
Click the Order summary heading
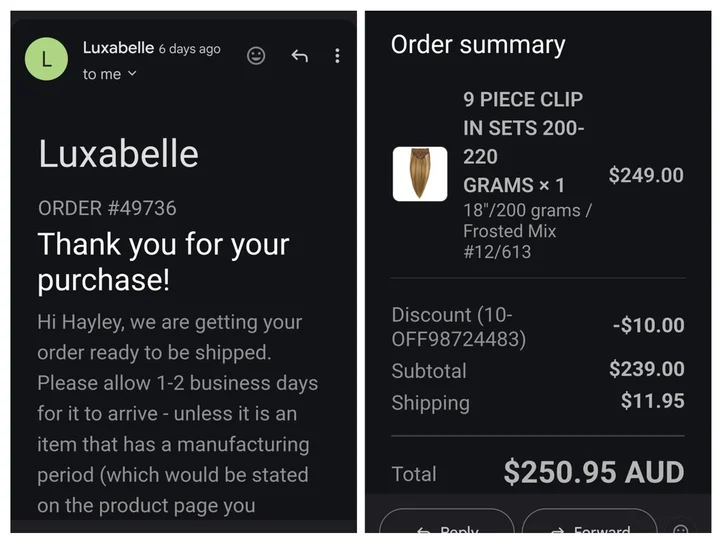coord(478,45)
